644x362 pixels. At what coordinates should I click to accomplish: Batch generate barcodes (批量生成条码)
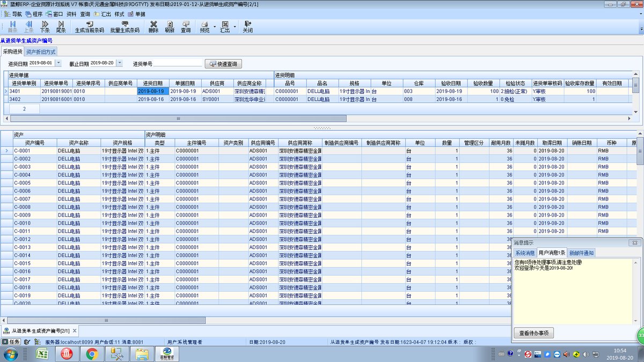(125, 27)
